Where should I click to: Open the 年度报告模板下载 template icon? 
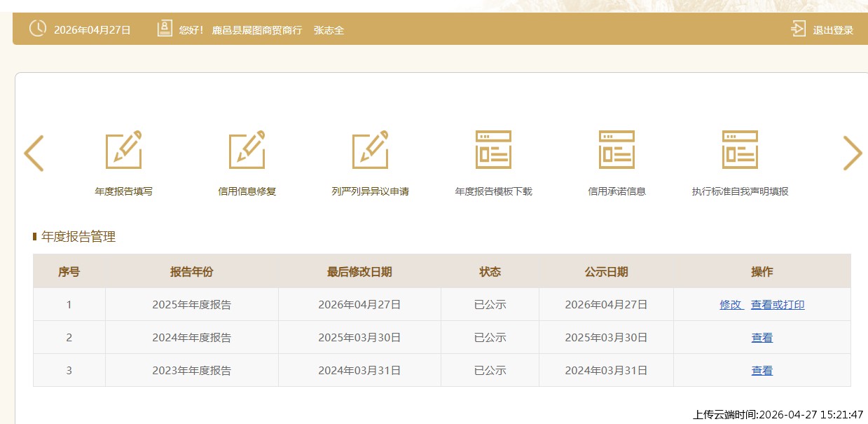coord(494,150)
